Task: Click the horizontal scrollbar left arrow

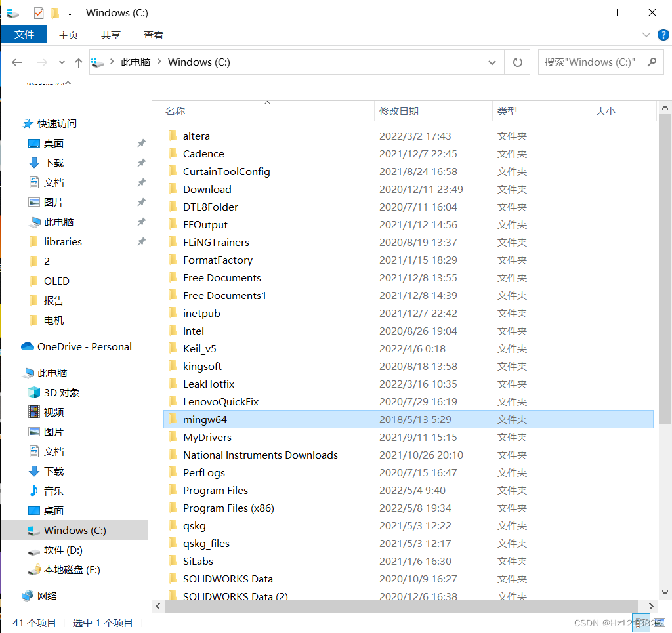Action: [158, 607]
